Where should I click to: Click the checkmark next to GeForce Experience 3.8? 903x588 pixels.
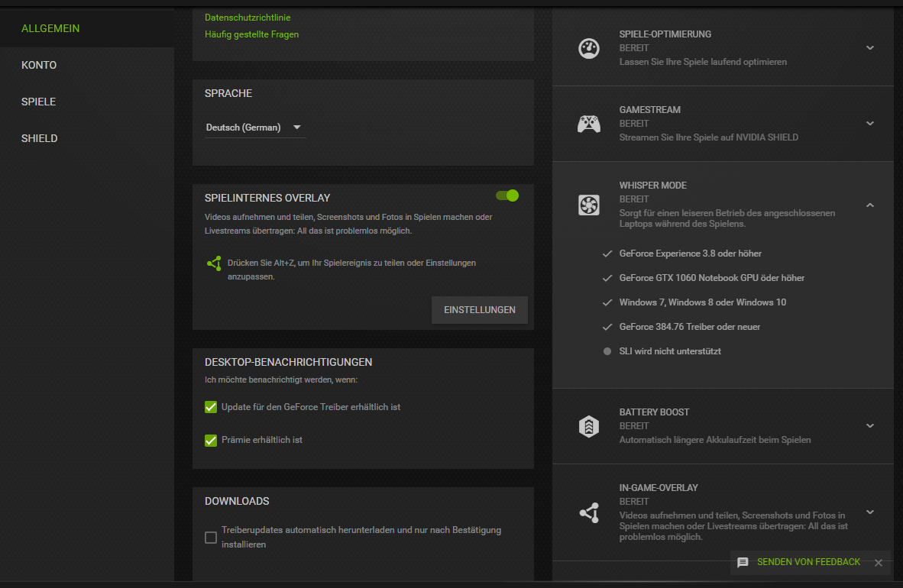[607, 254]
